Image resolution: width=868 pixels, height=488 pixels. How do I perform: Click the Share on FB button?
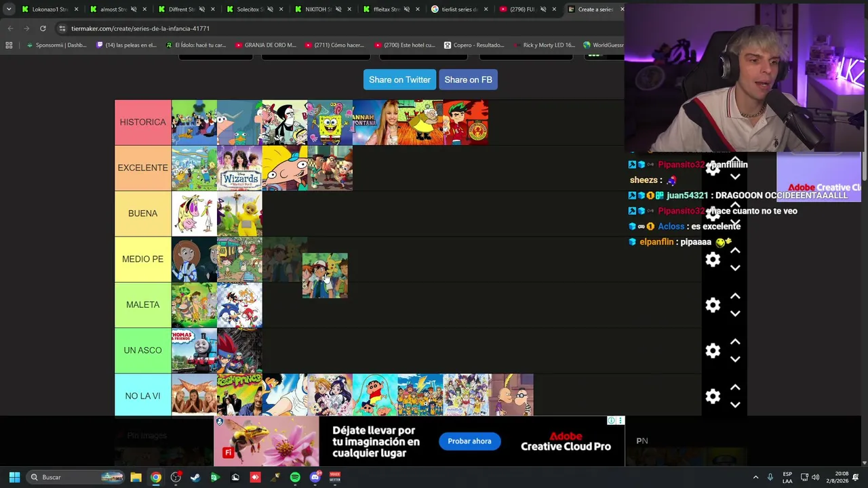468,80
